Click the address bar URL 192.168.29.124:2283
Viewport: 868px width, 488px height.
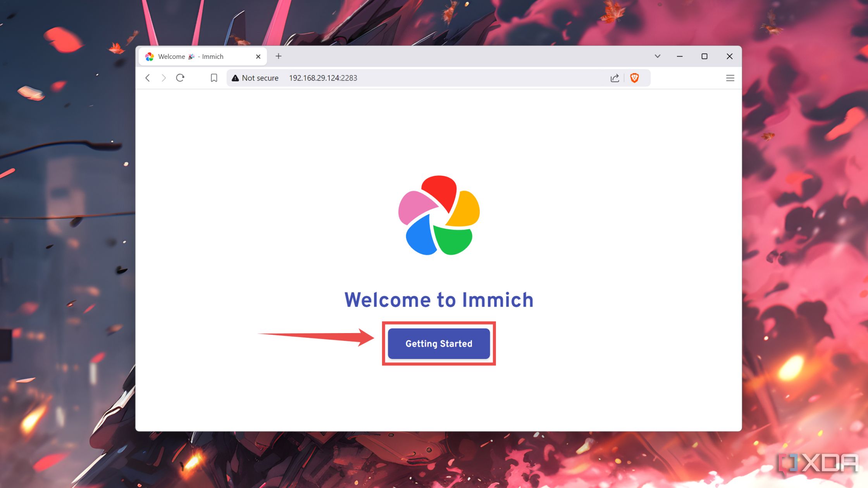[x=323, y=78]
